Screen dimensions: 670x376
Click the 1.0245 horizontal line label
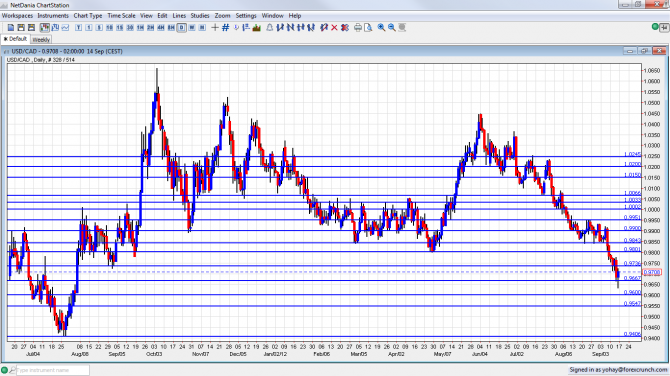pyautogui.click(x=632, y=154)
